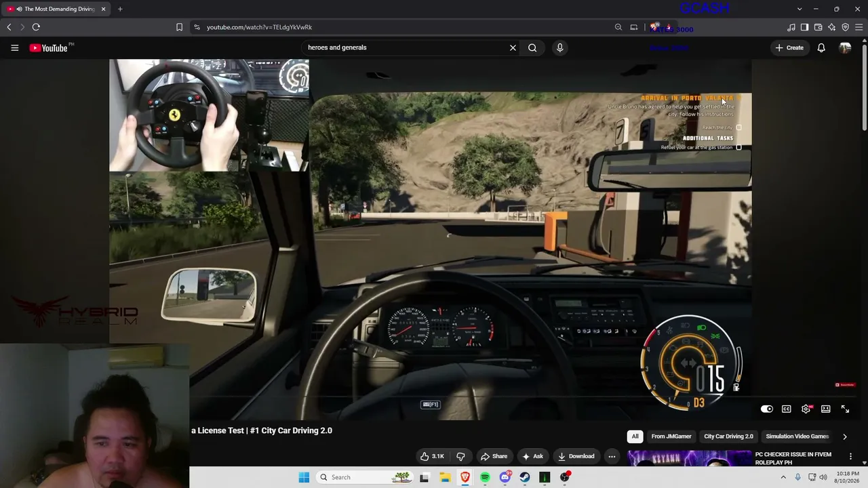
Task: Mute the tab via its speaker icon
Action: (x=19, y=9)
